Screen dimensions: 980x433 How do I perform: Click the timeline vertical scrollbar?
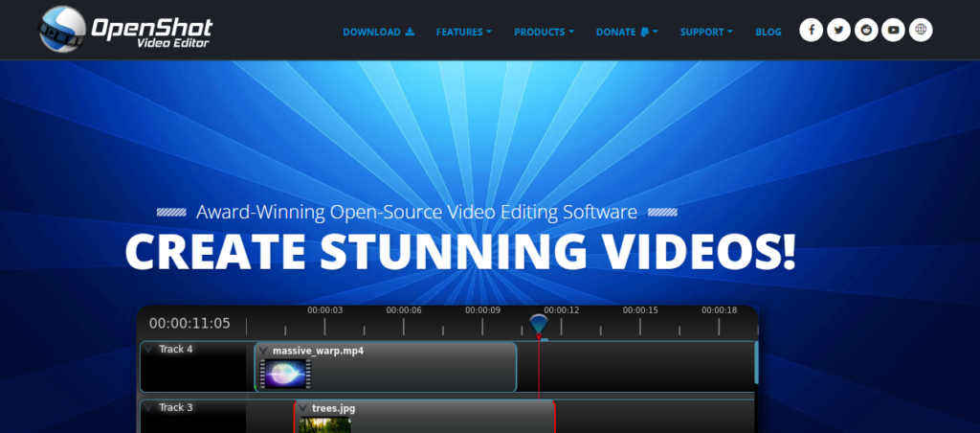[x=756, y=362]
